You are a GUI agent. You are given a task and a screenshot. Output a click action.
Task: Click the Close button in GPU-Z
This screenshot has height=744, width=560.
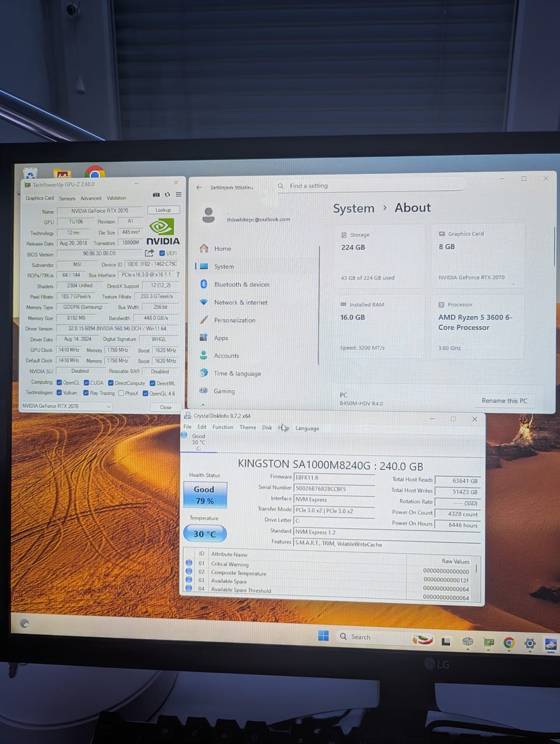pyautogui.click(x=166, y=407)
